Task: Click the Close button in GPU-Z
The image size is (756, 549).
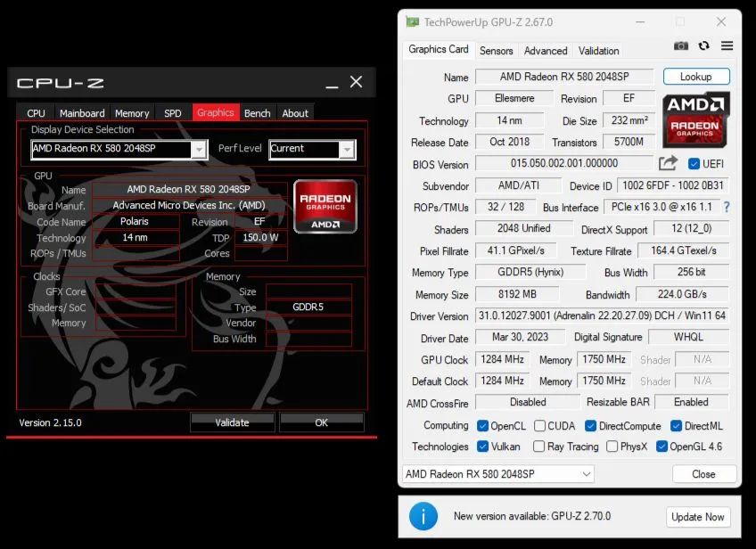Action: (x=704, y=474)
